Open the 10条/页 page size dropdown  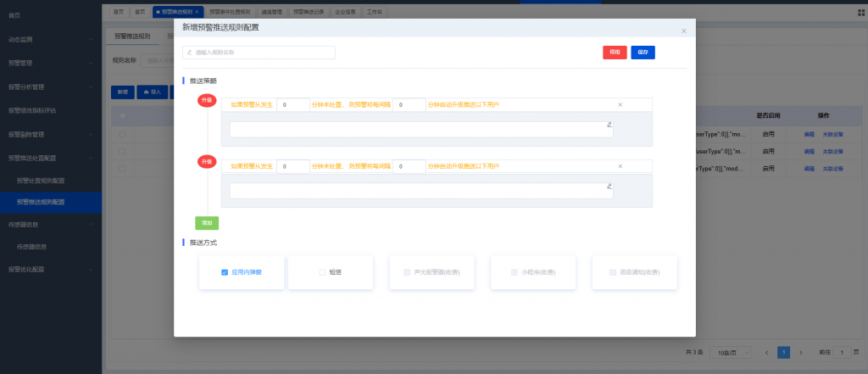click(x=726, y=352)
